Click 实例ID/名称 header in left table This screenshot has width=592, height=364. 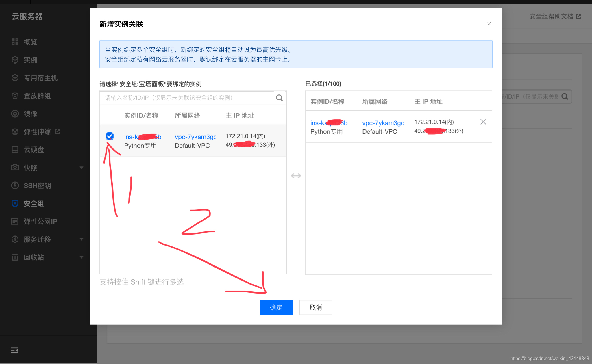point(141,116)
